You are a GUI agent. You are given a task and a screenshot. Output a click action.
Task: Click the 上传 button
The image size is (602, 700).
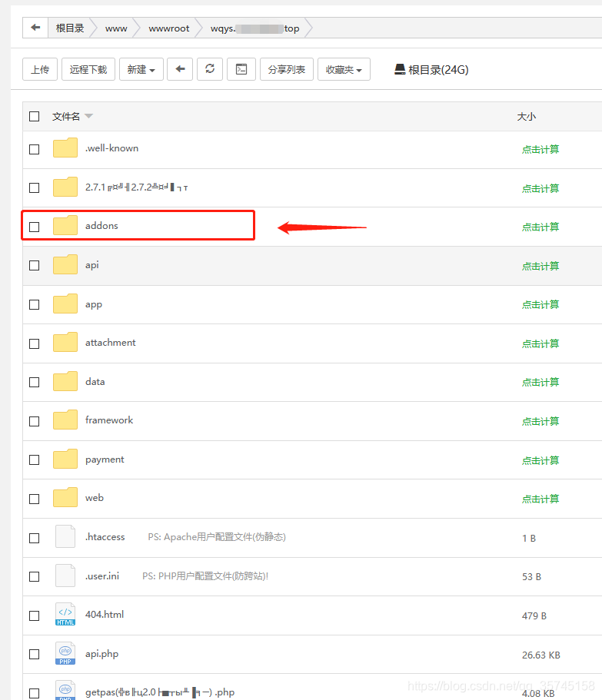pos(40,69)
